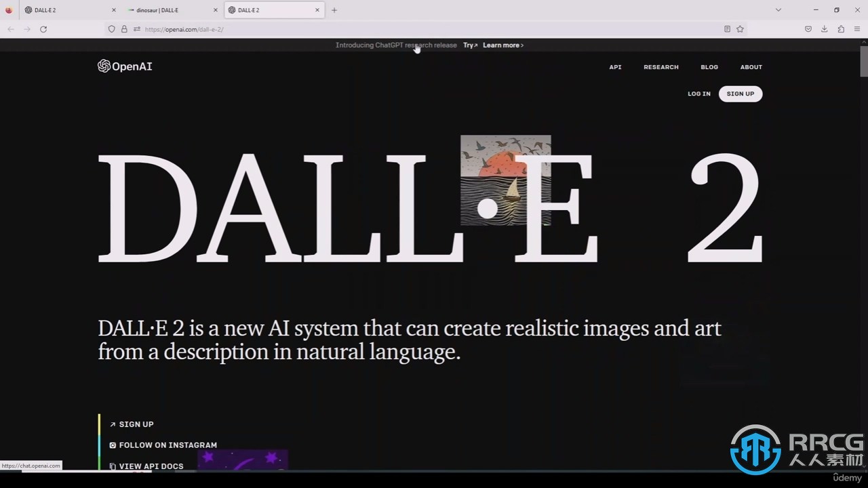Click the Instagram icon beside FOLLOW ON INSTAGRAM

click(x=113, y=445)
